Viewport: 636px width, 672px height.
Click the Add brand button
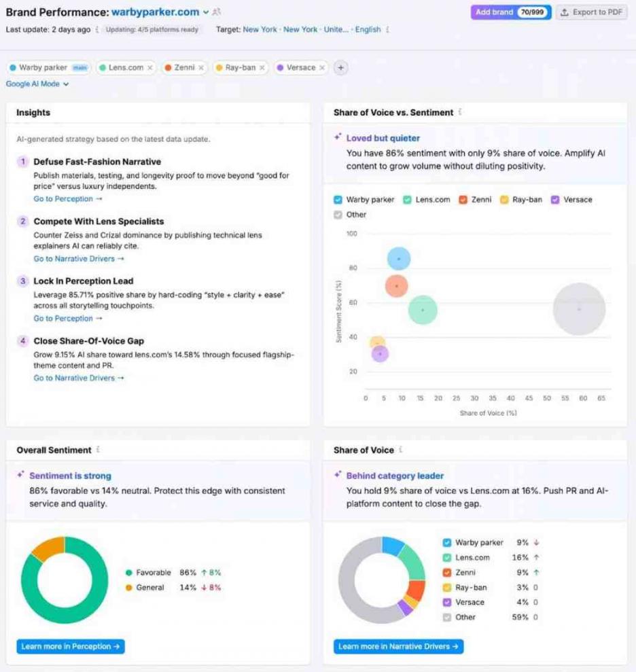tap(510, 12)
